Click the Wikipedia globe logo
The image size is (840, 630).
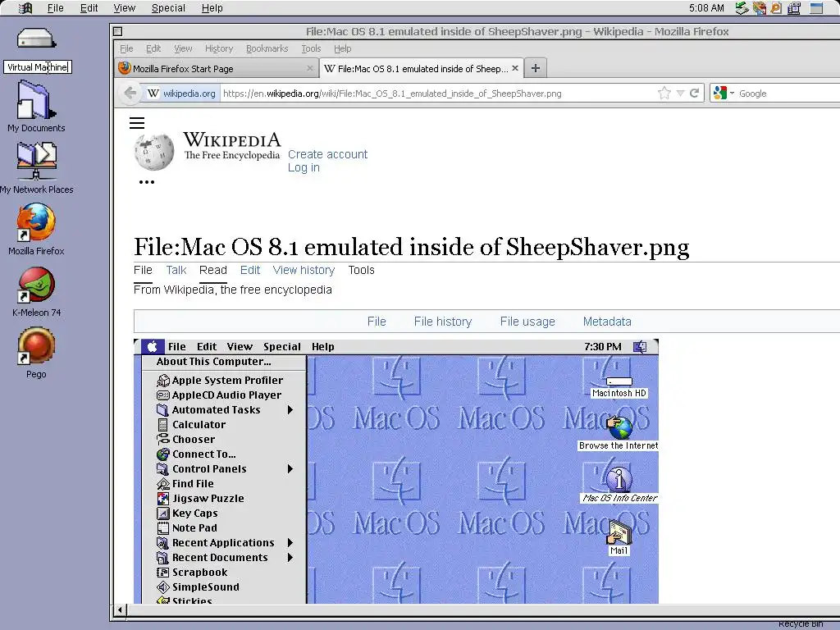pos(154,152)
